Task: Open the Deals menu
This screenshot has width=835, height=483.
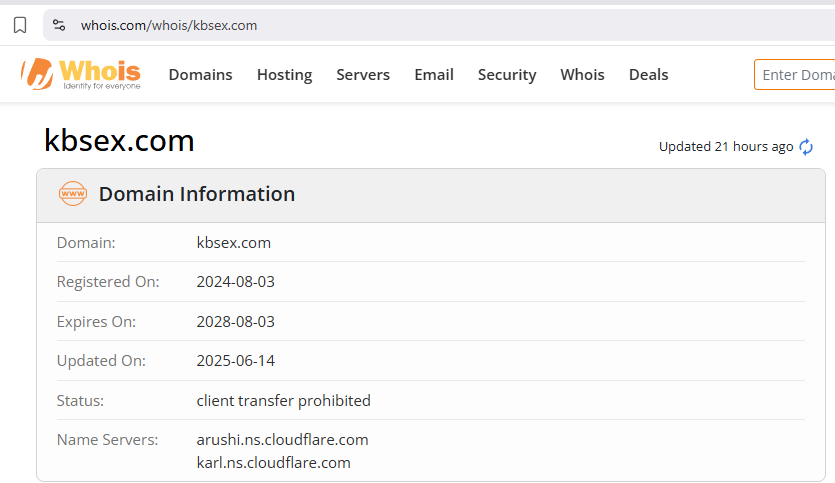Action: click(649, 75)
